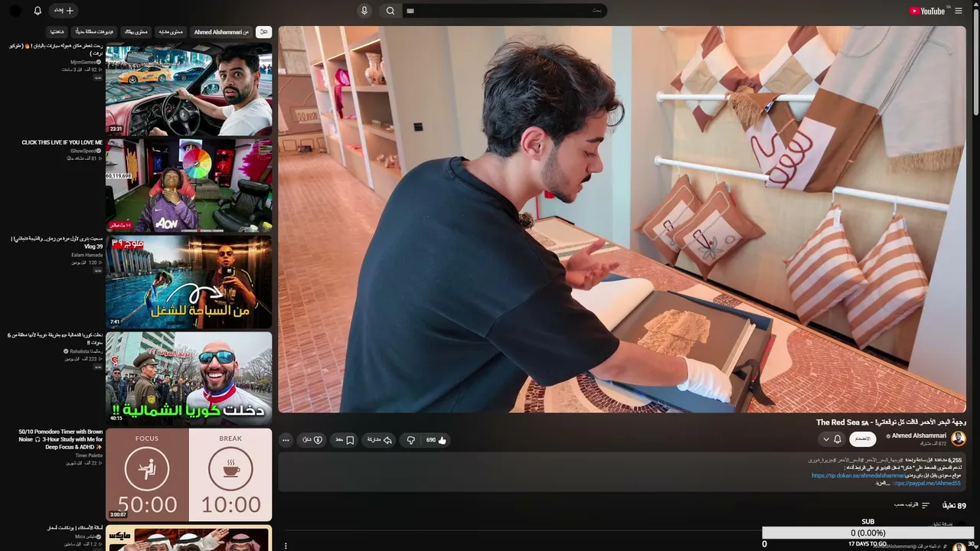Open the comments sort-by menu
The image size is (980, 551).
(x=912, y=505)
